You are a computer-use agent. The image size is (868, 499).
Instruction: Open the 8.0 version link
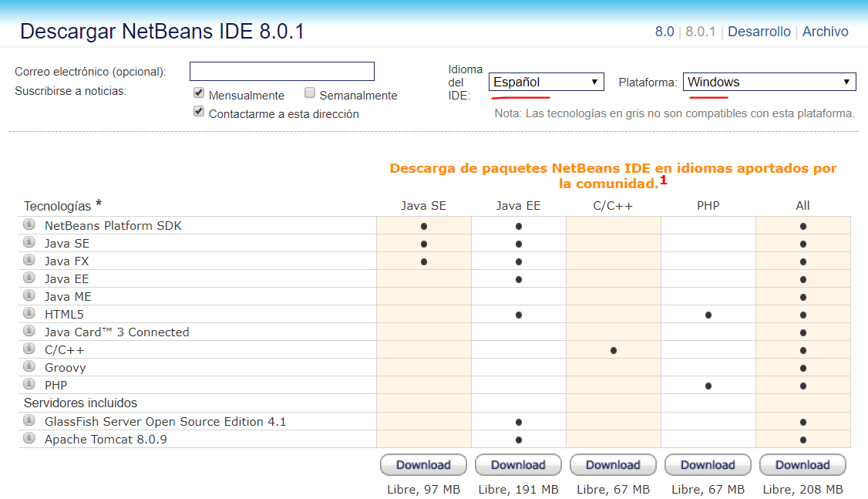click(664, 32)
